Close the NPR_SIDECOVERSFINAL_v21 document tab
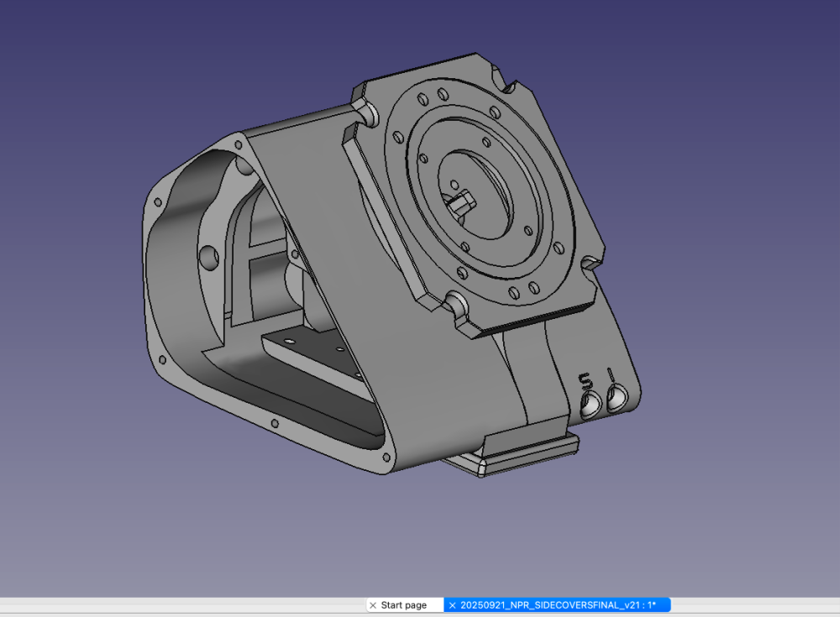This screenshot has width=840, height=617. tap(452, 605)
